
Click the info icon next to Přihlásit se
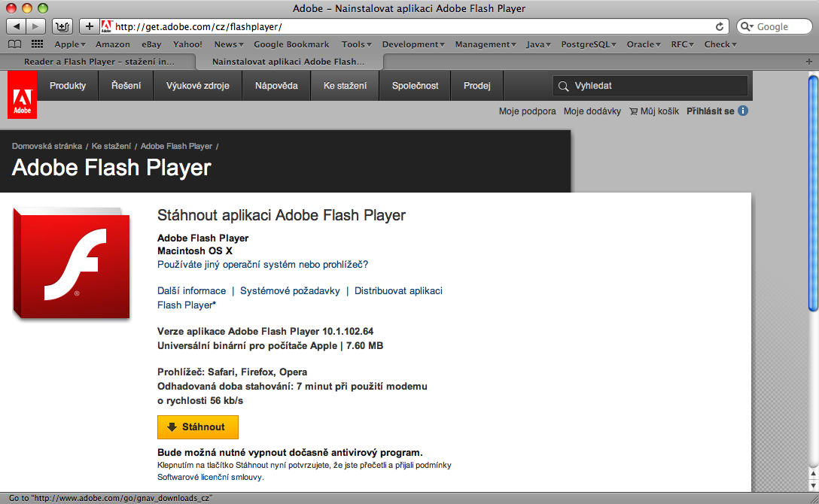(x=743, y=111)
